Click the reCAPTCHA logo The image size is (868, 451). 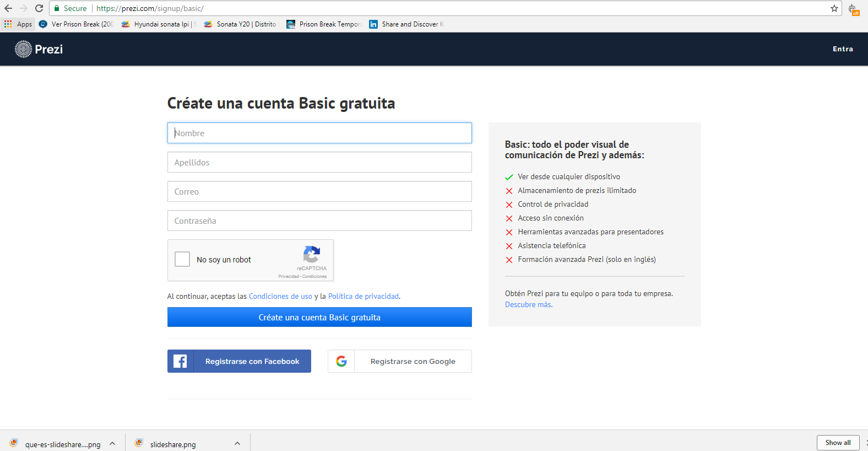coord(312,254)
